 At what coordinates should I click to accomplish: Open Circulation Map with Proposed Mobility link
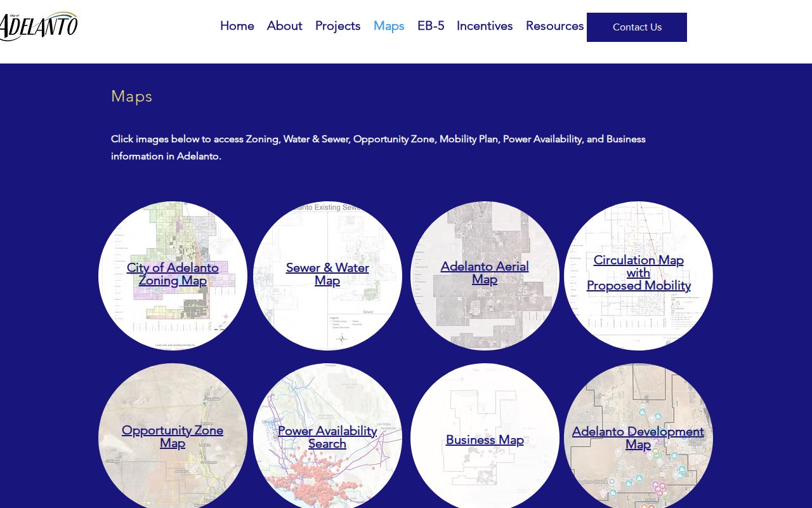[x=638, y=273]
